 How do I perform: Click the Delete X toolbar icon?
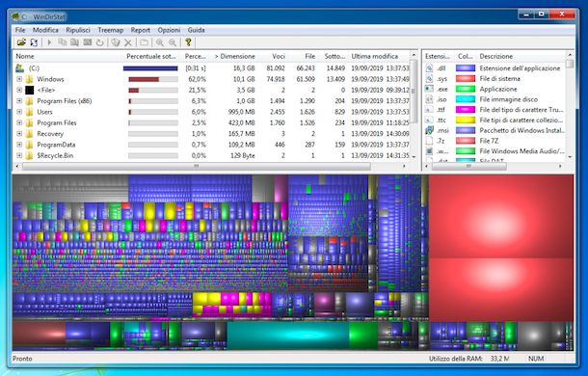click(x=128, y=42)
